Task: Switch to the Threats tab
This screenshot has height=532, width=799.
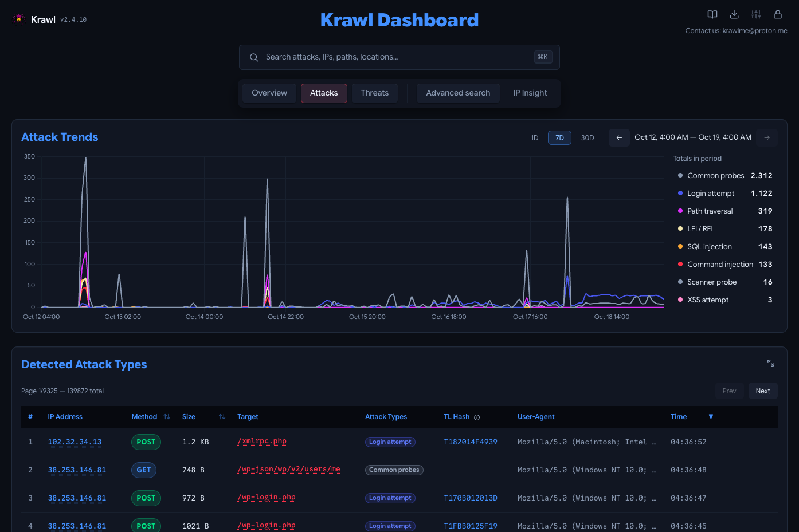Action: click(375, 93)
